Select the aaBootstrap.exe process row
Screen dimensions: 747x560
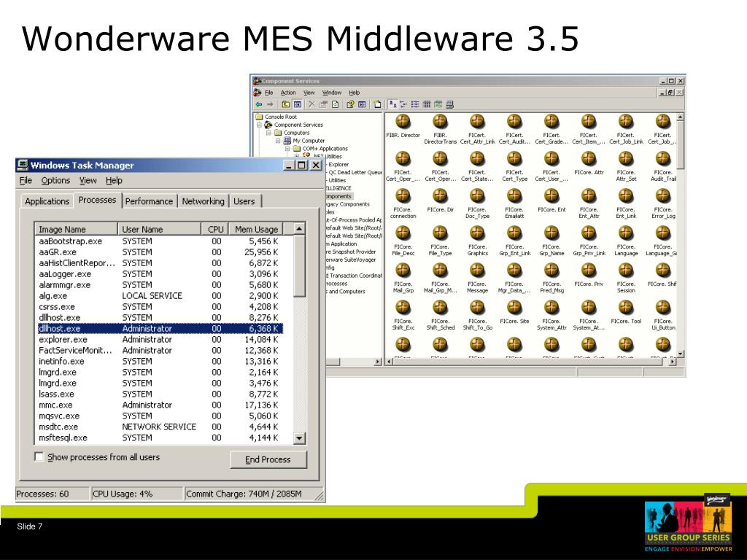coord(160,241)
